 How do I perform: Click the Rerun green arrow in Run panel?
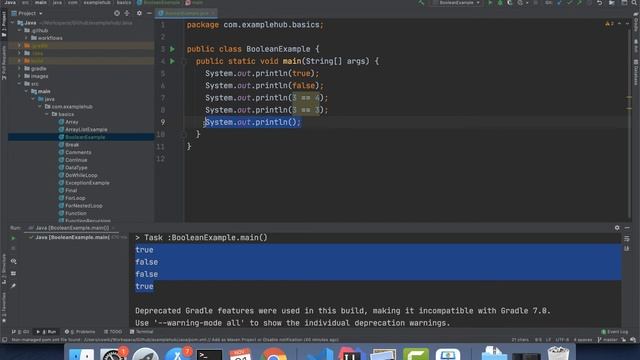point(13,238)
